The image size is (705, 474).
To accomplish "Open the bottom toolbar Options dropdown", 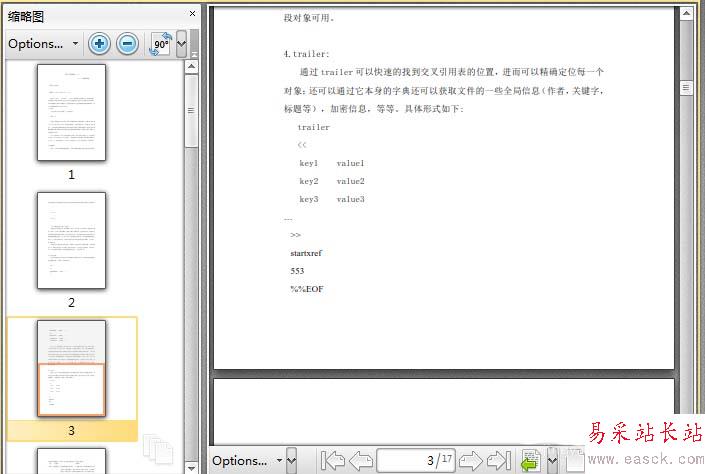I will (247, 461).
